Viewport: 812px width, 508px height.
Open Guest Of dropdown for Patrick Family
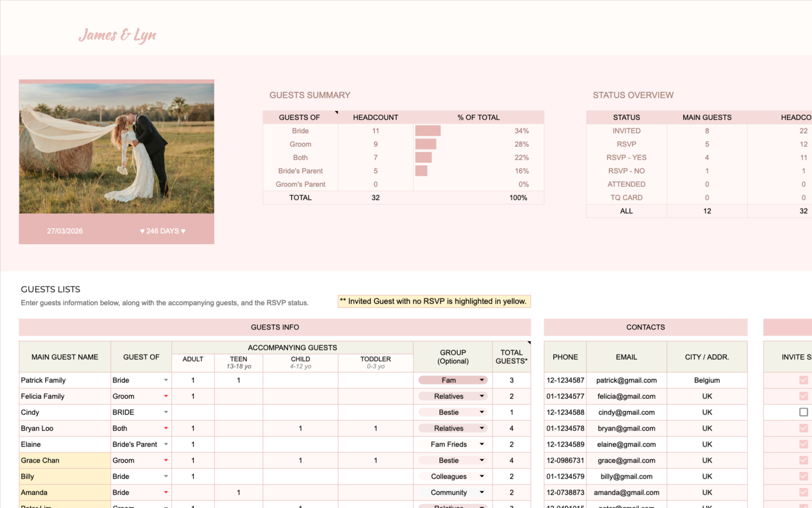(x=166, y=380)
